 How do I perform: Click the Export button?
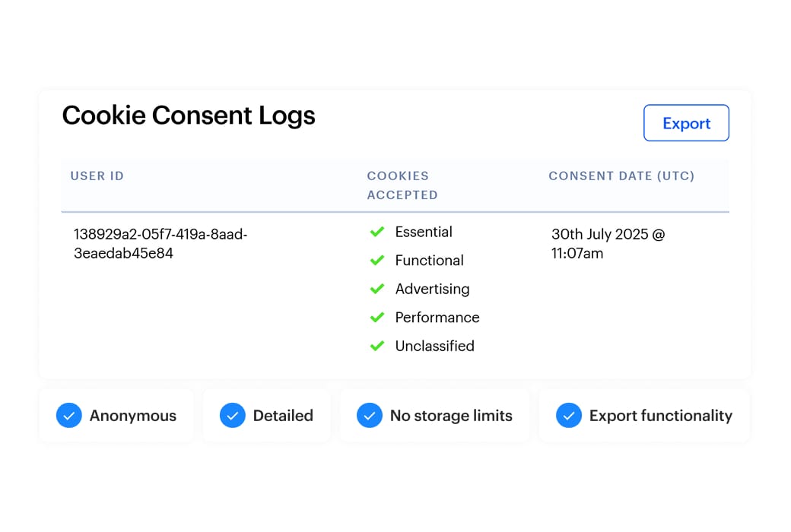click(686, 122)
